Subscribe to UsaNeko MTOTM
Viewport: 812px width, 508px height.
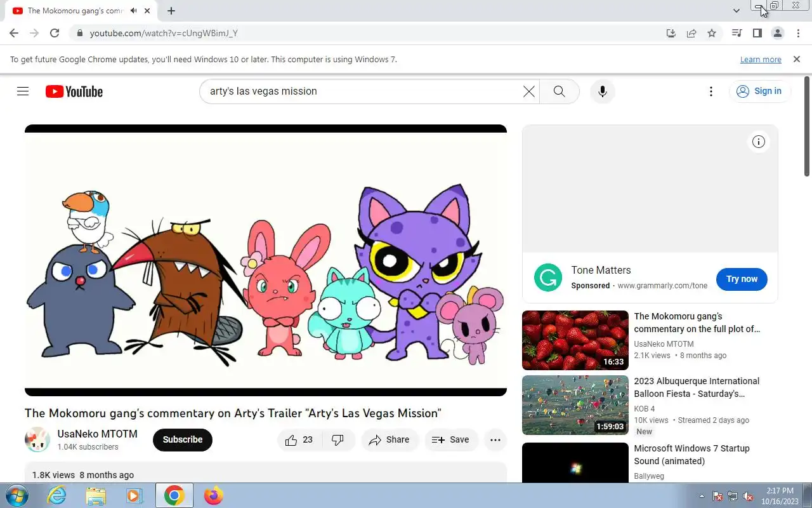pos(183,439)
